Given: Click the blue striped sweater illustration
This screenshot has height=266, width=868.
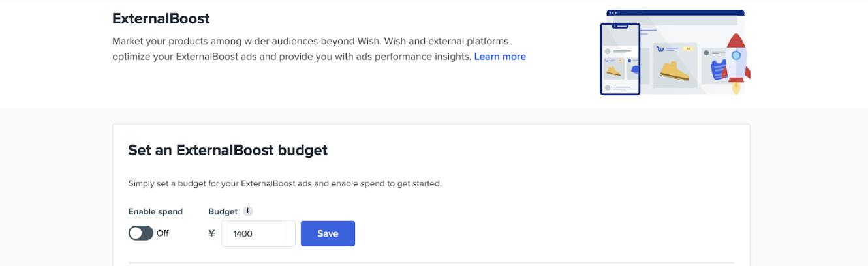Looking at the screenshot, I should (719, 69).
